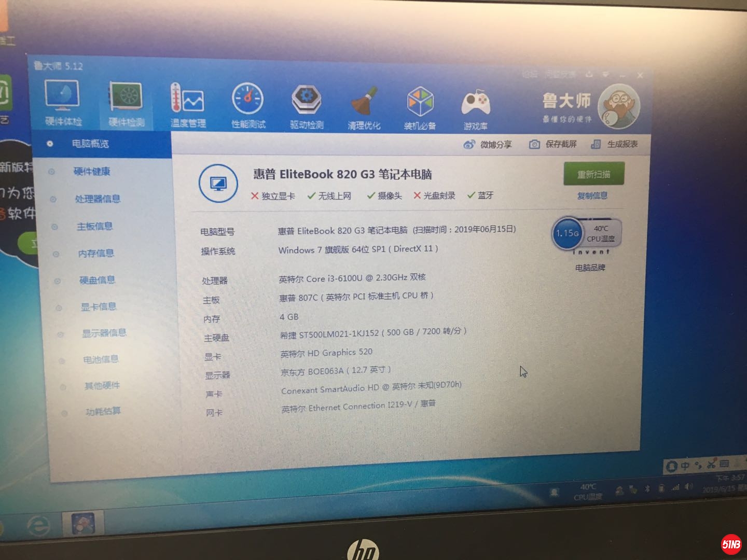
Task: Click the 惠普 EliteBook 820 G3 heading
Action: coord(342,174)
